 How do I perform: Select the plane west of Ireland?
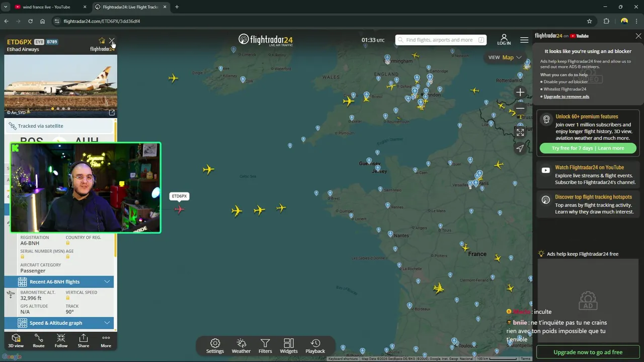pos(173,78)
